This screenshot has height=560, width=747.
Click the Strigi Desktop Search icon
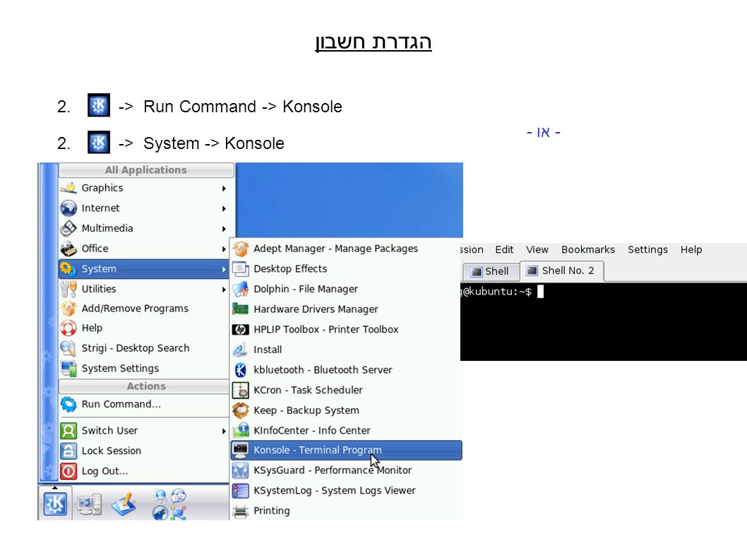pos(68,348)
